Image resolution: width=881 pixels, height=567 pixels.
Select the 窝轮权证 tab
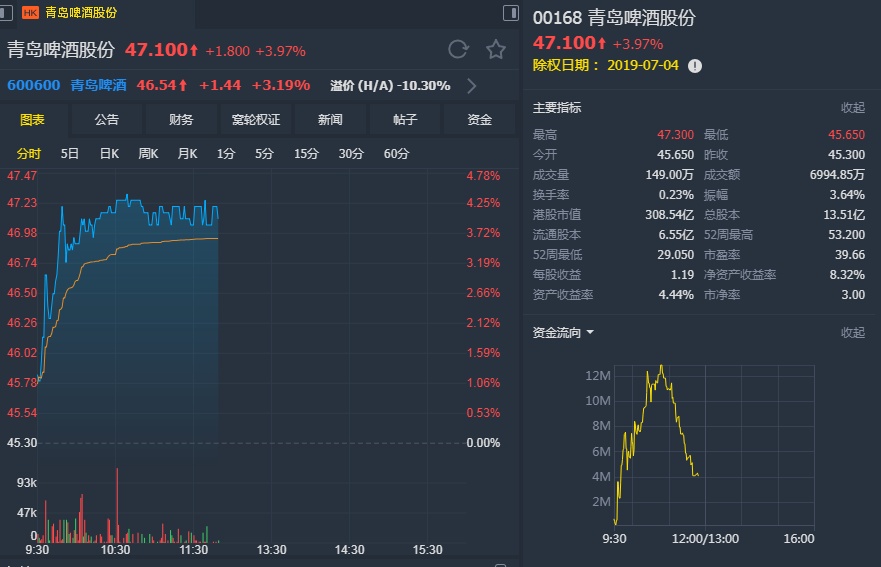click(x=256, y=120)
